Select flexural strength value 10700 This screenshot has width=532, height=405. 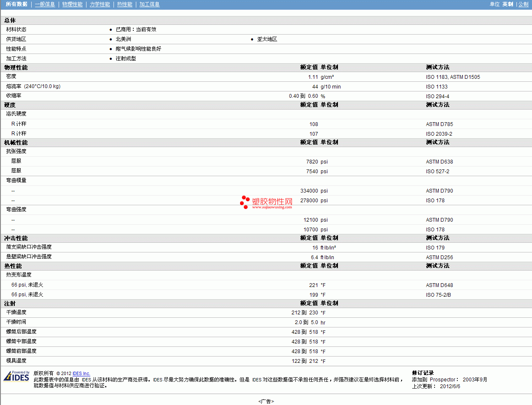coord(311,230)
